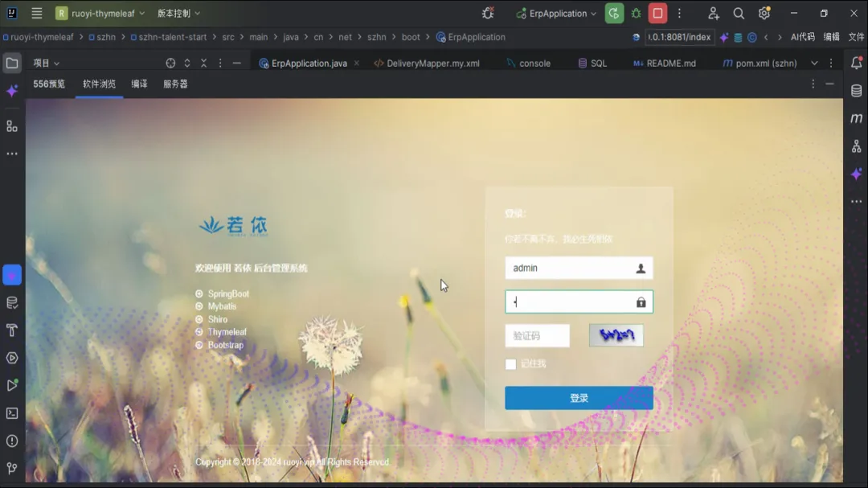
Task: Show hidden editor tabs dropdown
Action: click(814, 64)
